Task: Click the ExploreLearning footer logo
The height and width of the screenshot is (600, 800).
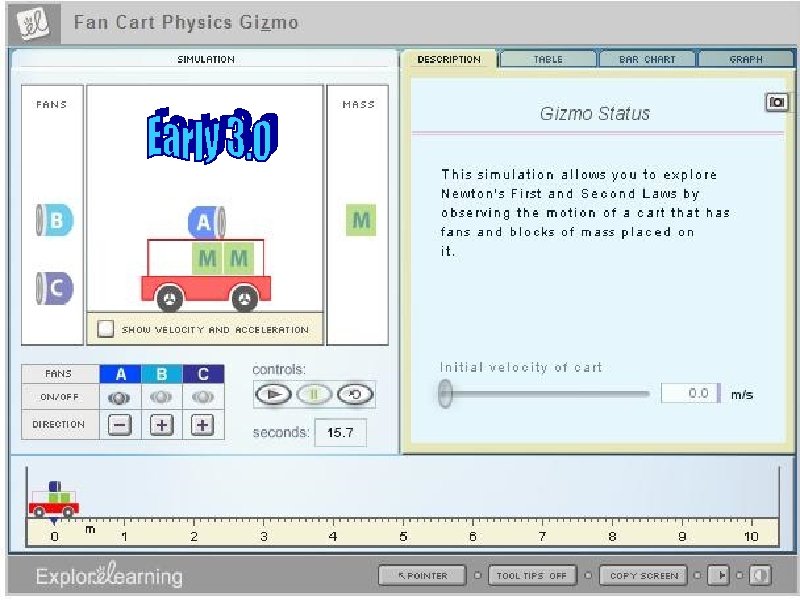Action: coord(109,575)
